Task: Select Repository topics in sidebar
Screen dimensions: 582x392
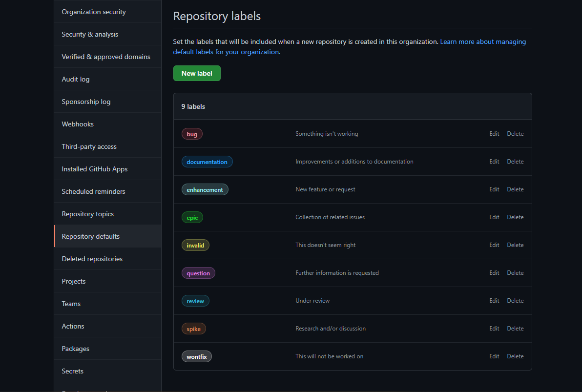Action: click(107, 214)
